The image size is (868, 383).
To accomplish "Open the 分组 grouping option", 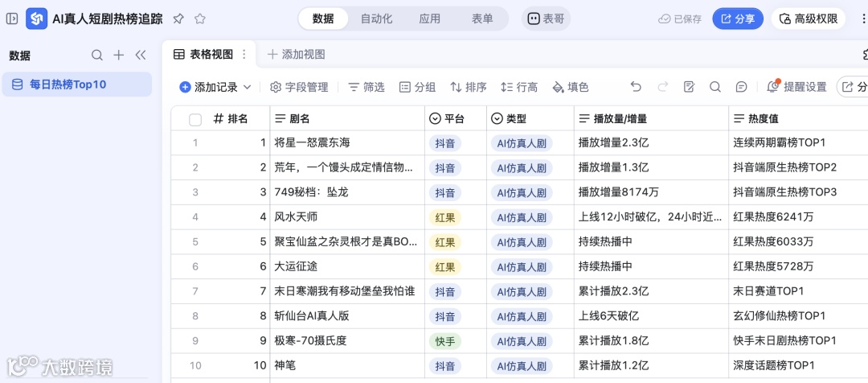I will tap(417, 87).
